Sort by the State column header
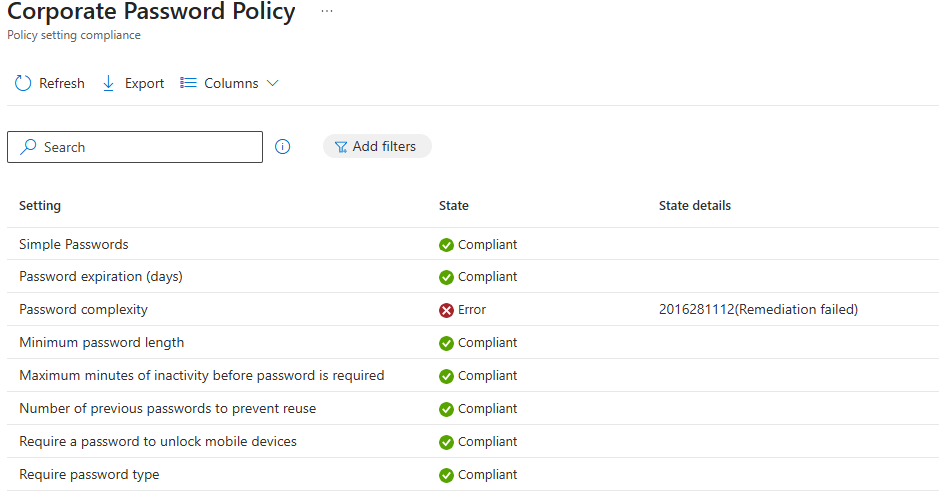This screenshot has width=939, height=501. coord(454,206)
